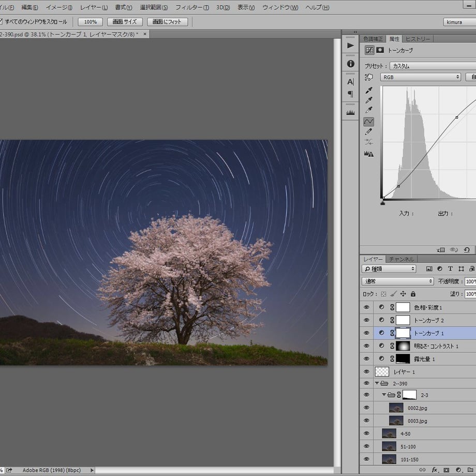Filter layers by smart object icon

(x=472, y=269)
